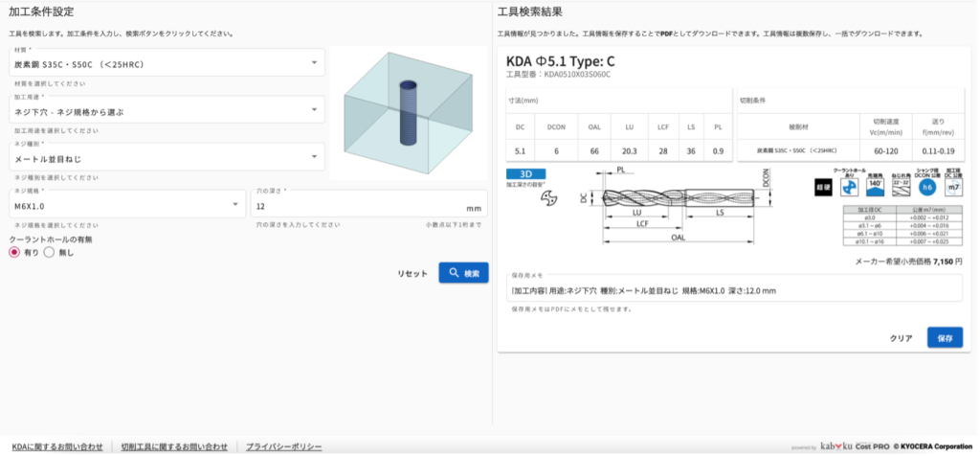
Task: Click the 穴の深さ hole depth input field
Action: 359,207
